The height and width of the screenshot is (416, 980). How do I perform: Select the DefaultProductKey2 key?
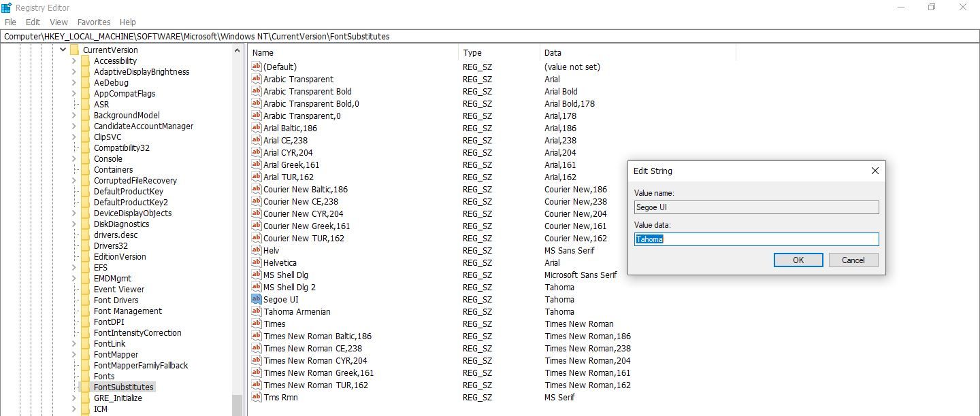coord(131,202)
